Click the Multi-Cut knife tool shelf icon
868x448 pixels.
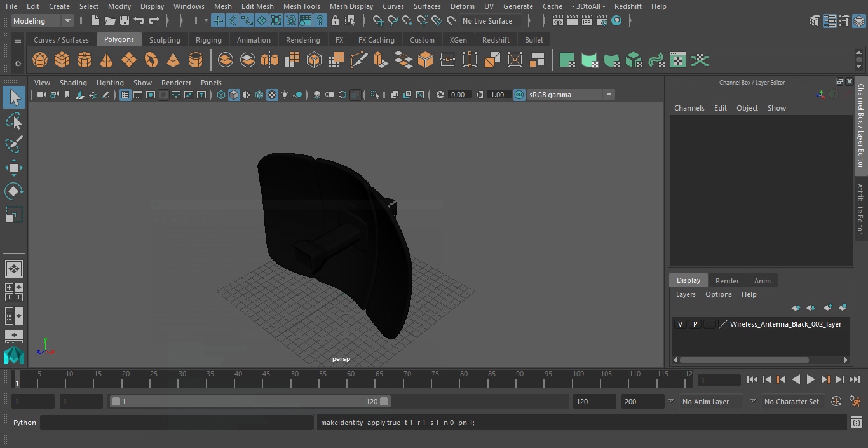pyautogui.click(x=359, y=60)
